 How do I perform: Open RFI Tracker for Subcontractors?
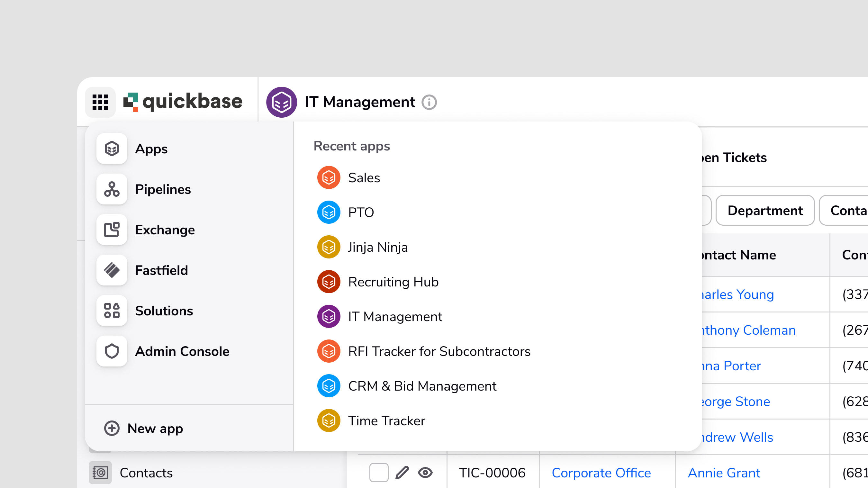(x=424, y=351)
